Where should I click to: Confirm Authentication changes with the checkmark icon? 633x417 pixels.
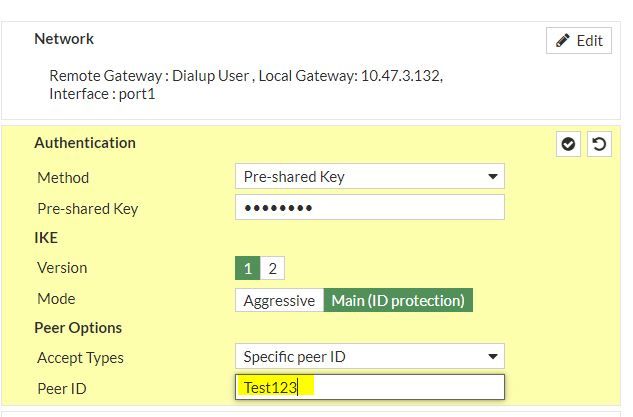(568, 145)
